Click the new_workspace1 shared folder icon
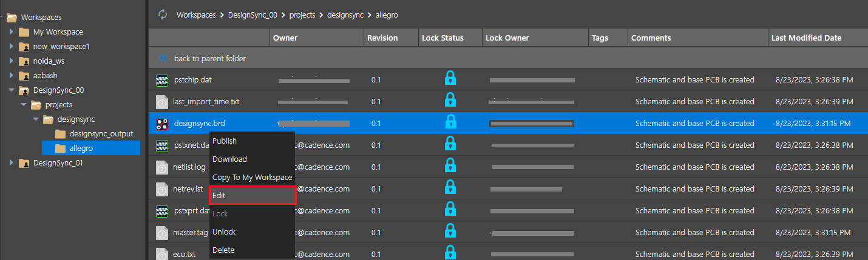868x260 pixels. (24, 47)
